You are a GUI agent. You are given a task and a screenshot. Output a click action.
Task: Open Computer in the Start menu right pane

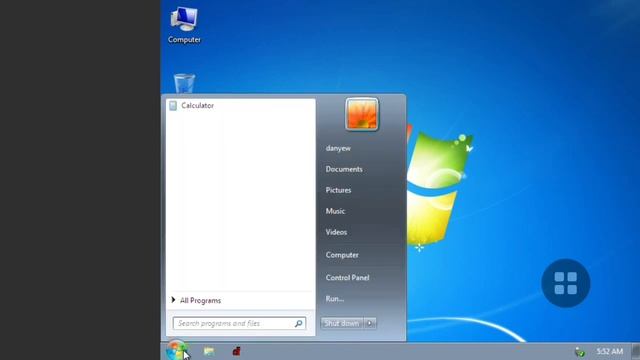coord(342,255)
